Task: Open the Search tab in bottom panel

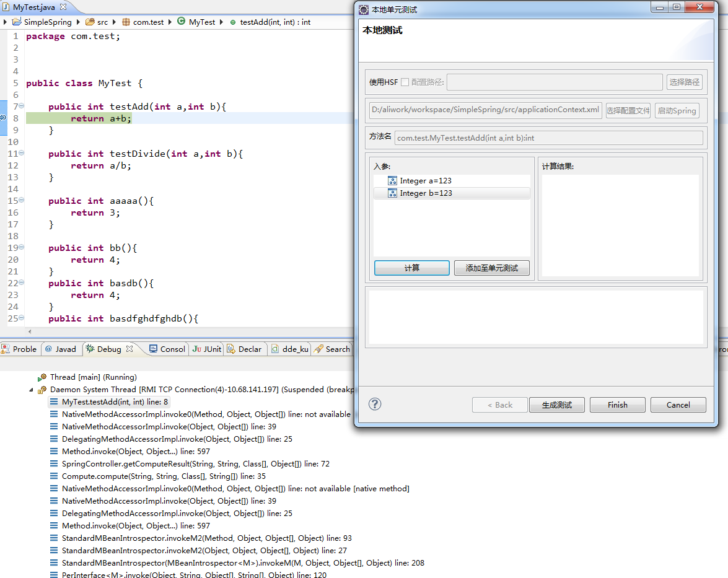Action: (x=332, y=349)
